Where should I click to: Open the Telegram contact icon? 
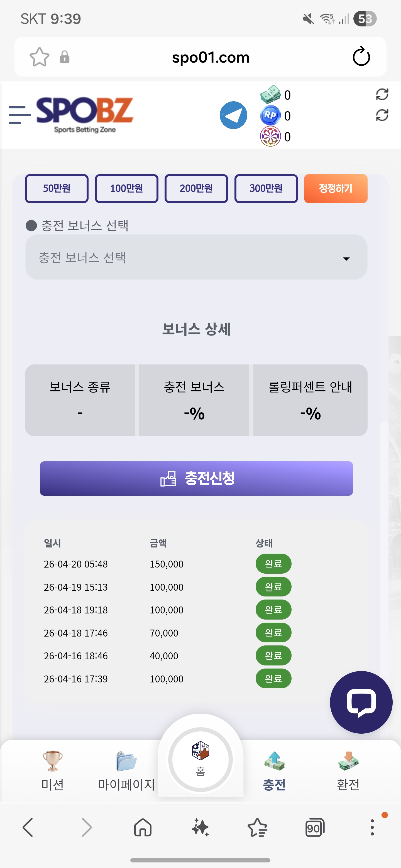coord(233,115)
